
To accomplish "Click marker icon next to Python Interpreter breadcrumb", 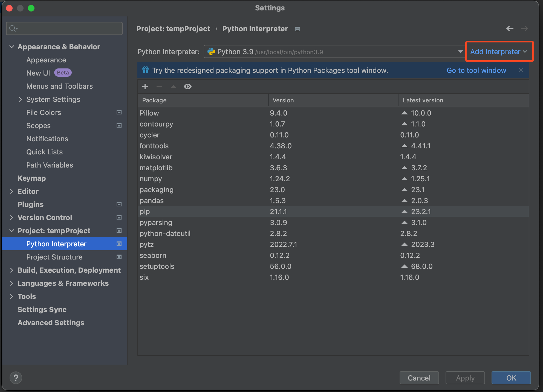I will coord(298,29).
